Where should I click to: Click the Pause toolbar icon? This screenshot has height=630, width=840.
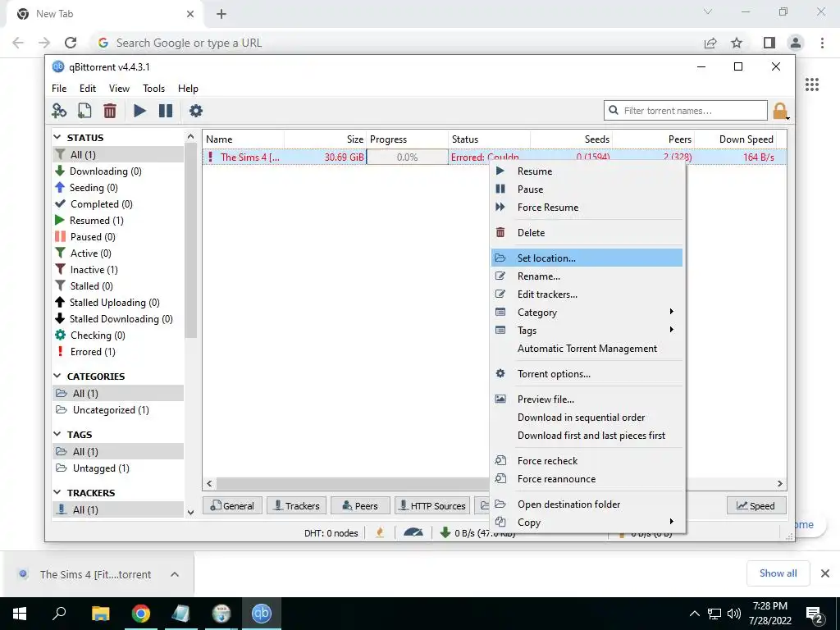point(166,111)
